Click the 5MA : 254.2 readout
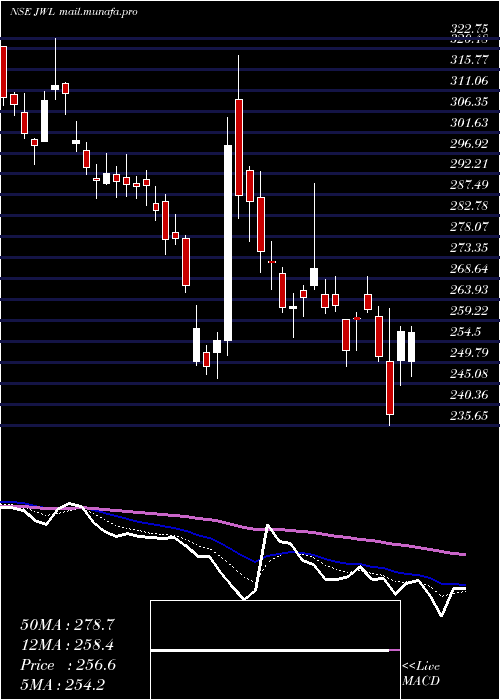This screenshot has width=500, height=700. coord(62,685)
